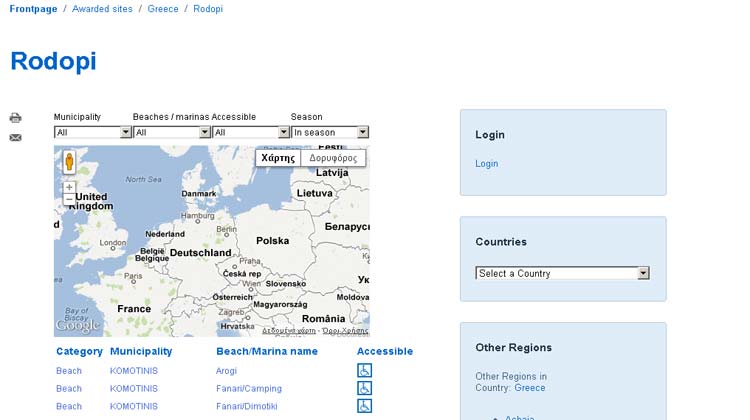The height and width of the screenshot is (420, 750).
Task: Open the Municipality dropdown
Action: (93, 132)
